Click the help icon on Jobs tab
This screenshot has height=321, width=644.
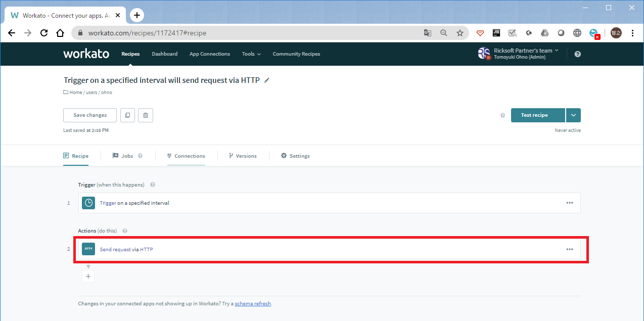(x=140, y=156)
